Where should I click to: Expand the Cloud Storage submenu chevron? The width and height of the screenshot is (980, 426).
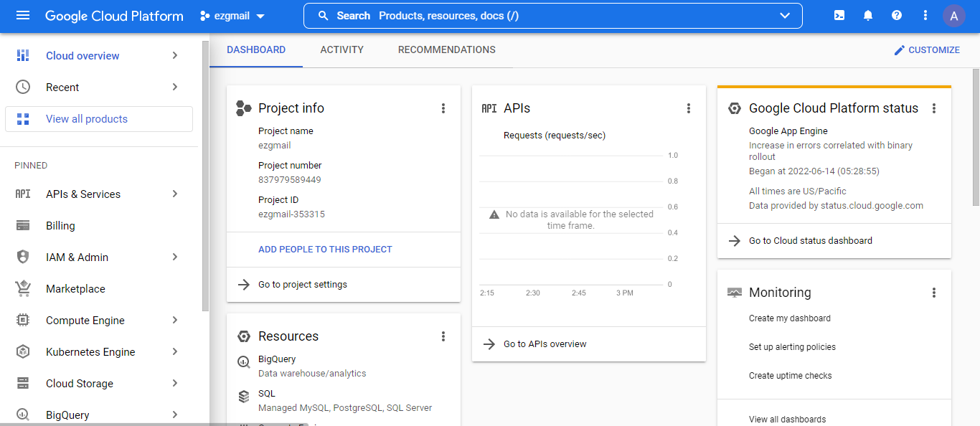click(175, 383)
